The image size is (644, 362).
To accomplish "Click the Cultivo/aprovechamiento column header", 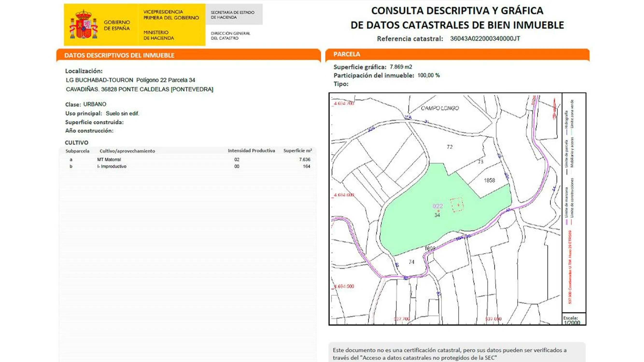I will pos(127,151).
